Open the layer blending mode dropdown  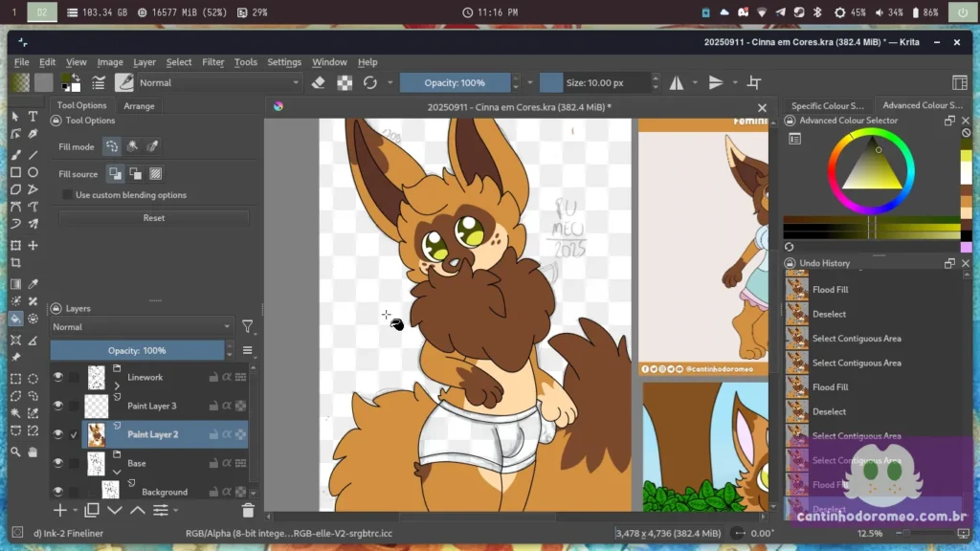pyautogui.click(x=142, y=327)
